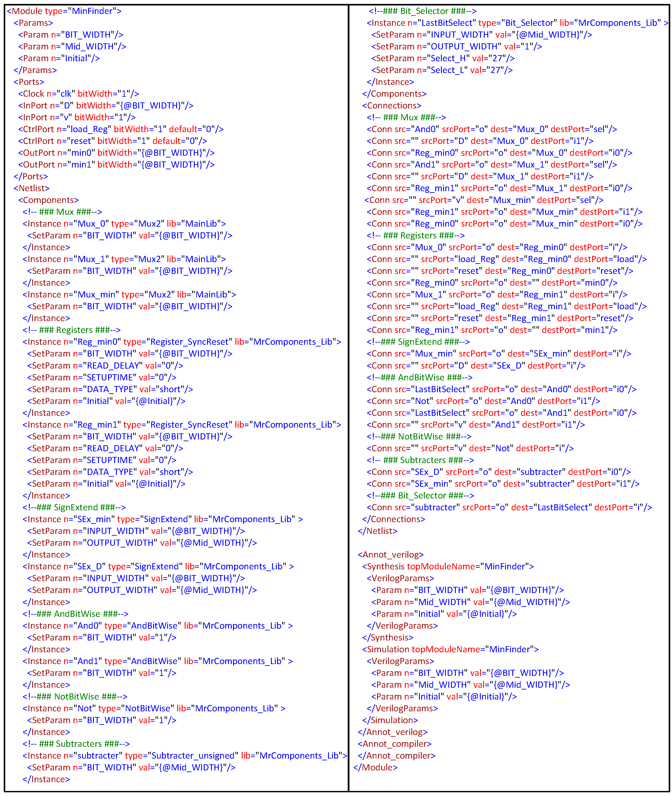The image size is (672, 796).
Task: Select the Param BIT_WIDTH line
Action: (70, 35)
